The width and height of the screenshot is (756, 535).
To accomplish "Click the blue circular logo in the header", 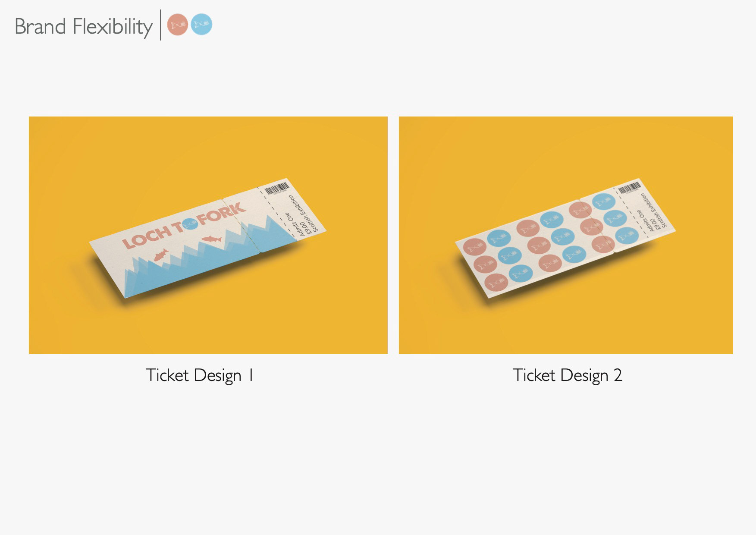I will (x=201, y=25).
